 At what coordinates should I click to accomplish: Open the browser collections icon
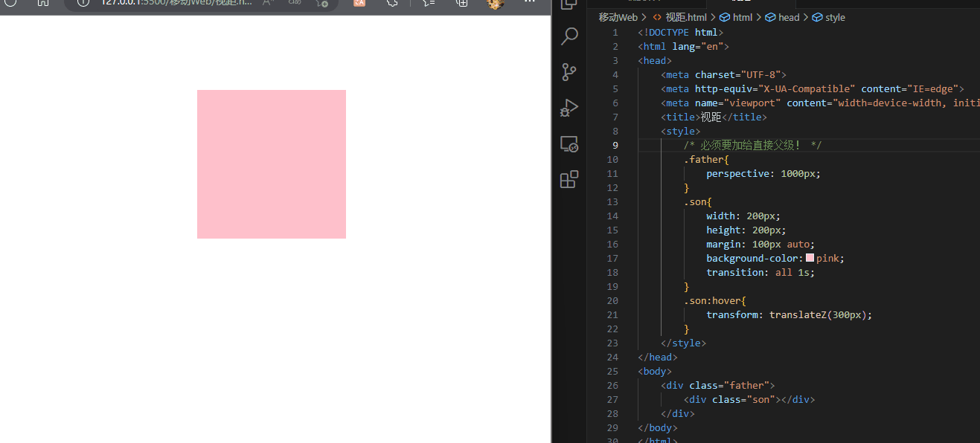(461, 3)
